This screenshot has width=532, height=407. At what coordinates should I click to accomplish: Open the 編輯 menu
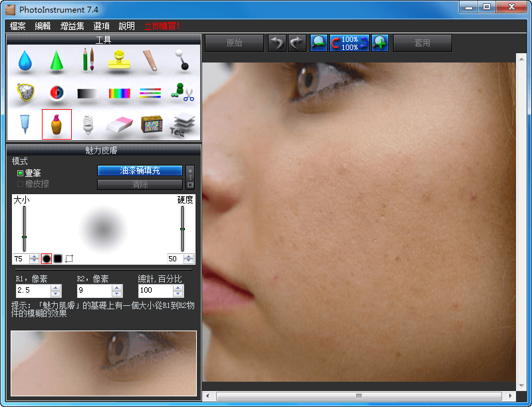click(43, 26)
